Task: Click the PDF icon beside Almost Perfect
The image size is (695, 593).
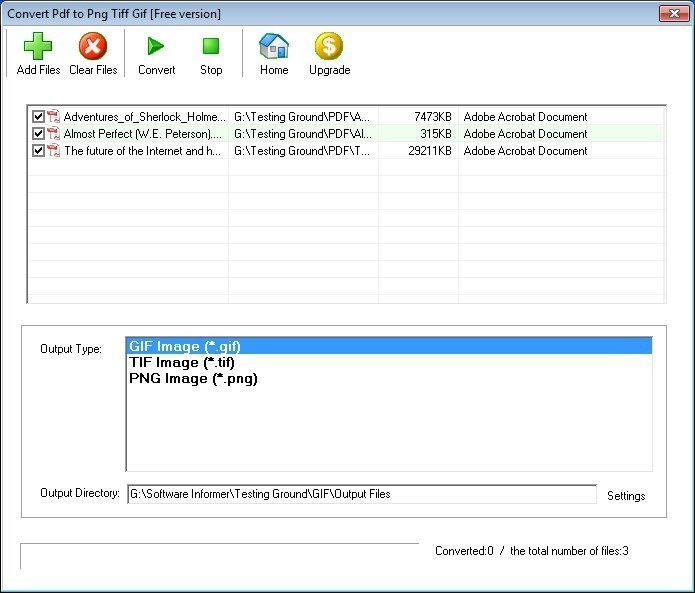Action: click(x=54, y=134)
